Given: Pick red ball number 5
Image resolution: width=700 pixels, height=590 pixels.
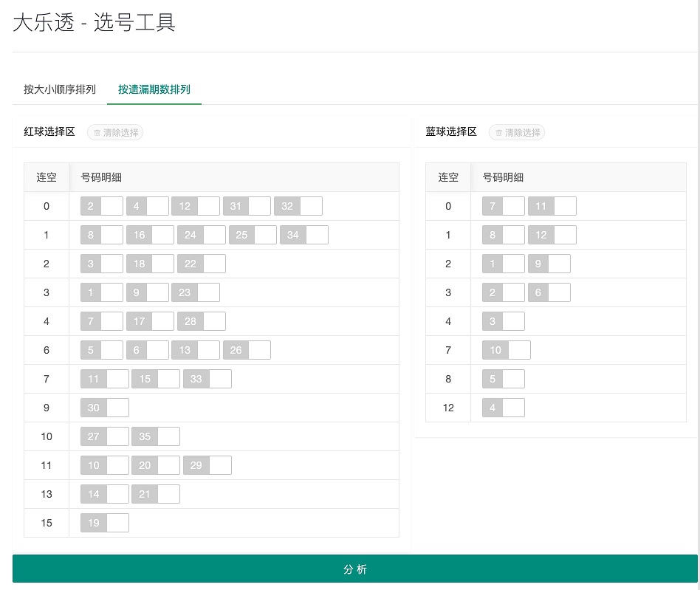Looking at the screenshot, I should (102, 350).
